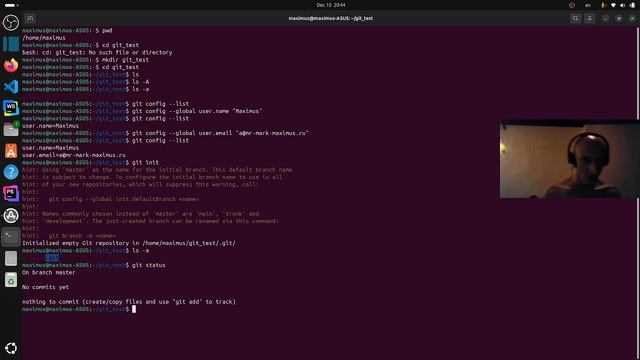Click the 'On branch master' line
Image resolution: width=640 pixels, height=360 pixels.
(x=49, y=273)
